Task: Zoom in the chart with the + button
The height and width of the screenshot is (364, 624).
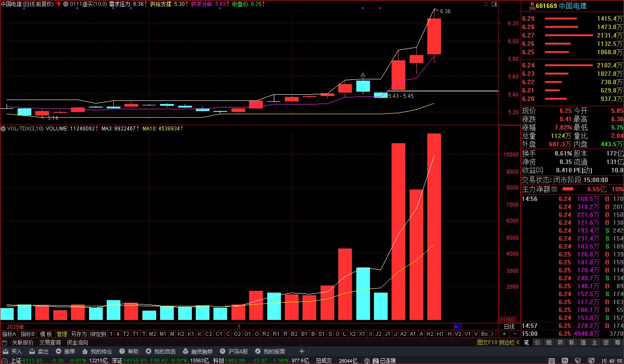Action: pyautogui.click(x=504, y=334)
